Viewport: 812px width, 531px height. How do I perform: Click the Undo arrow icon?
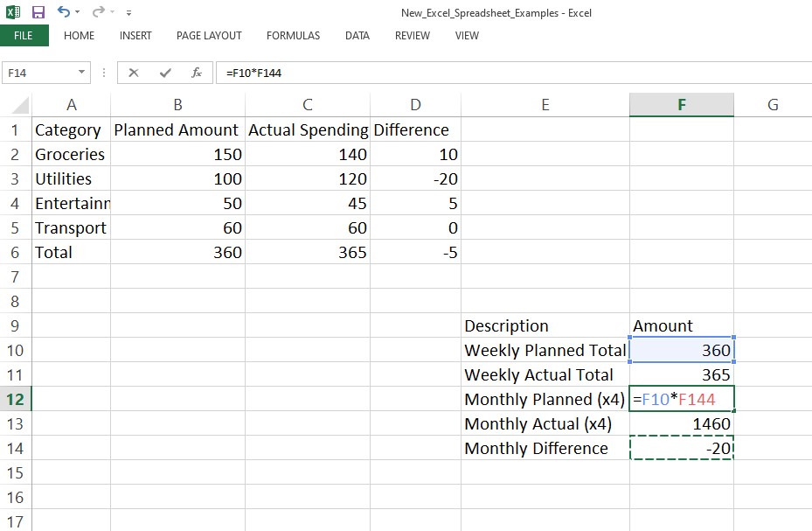pyautogui.click(x=64, y=12)
